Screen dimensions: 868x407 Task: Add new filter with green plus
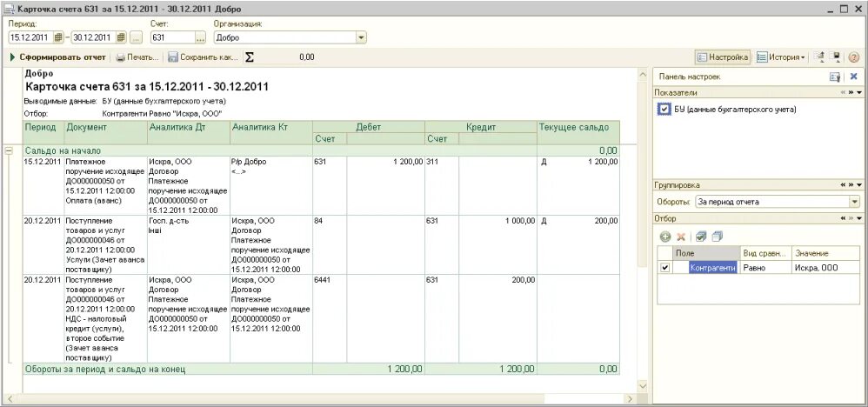[665, 237]
